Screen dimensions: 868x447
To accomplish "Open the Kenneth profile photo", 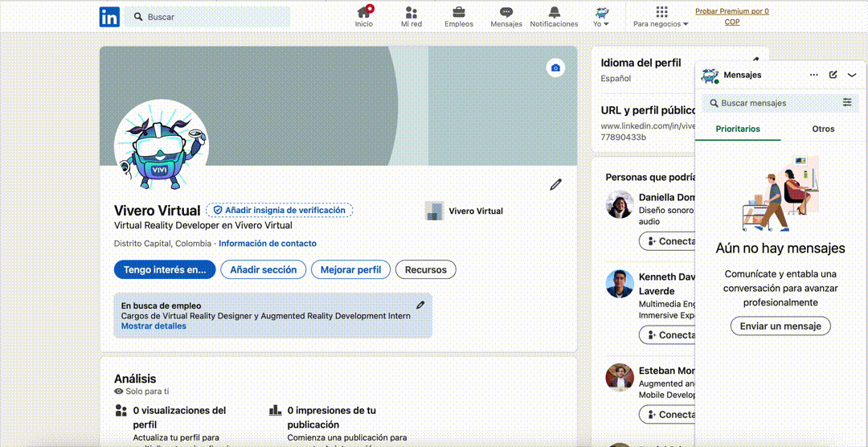I will (620, 284).
